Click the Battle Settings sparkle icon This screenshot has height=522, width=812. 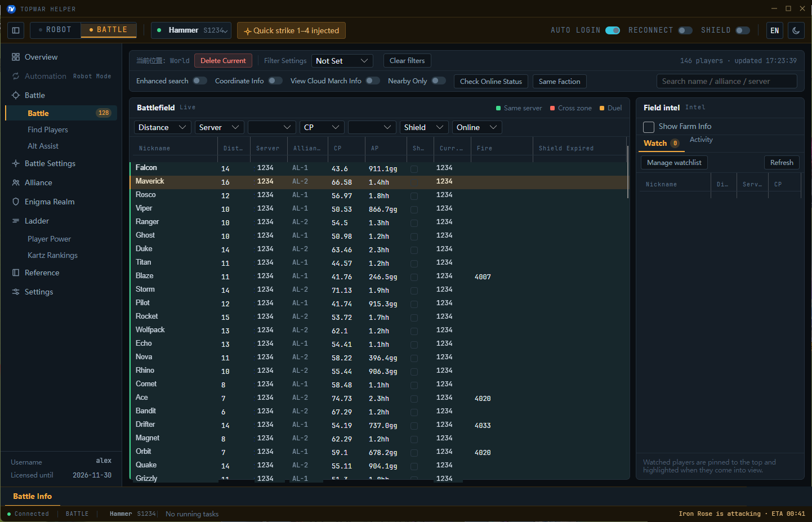16,163
